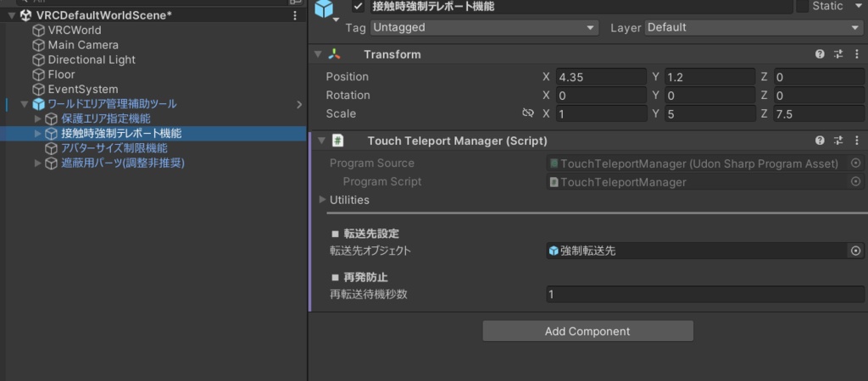Collapse the VRCDefaultWorldScene hierarchy arrow

(12, 15)
